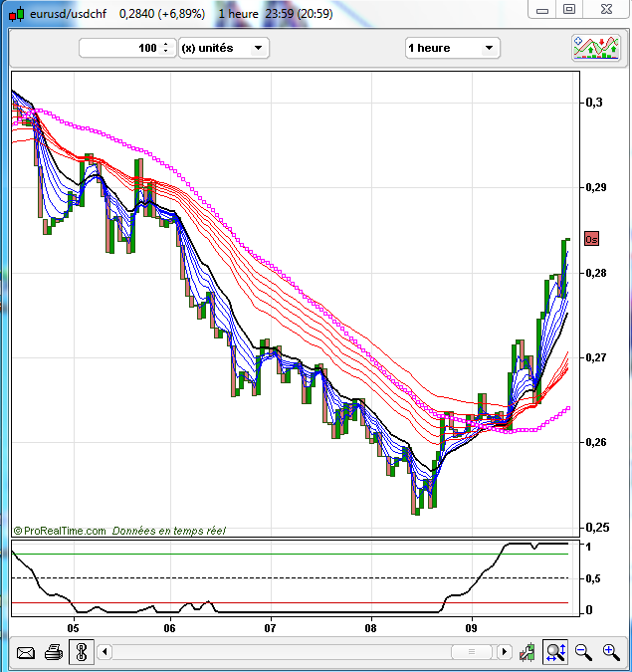Open the '1 heure' timeframe dropdown
Viewport: 632px width, 672px height.
452,48
